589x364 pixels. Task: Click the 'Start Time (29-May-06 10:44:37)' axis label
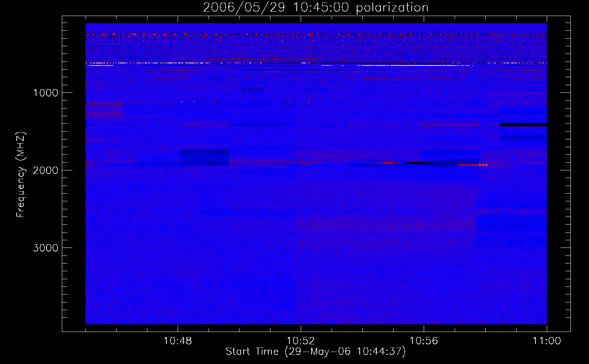point(316,351)
